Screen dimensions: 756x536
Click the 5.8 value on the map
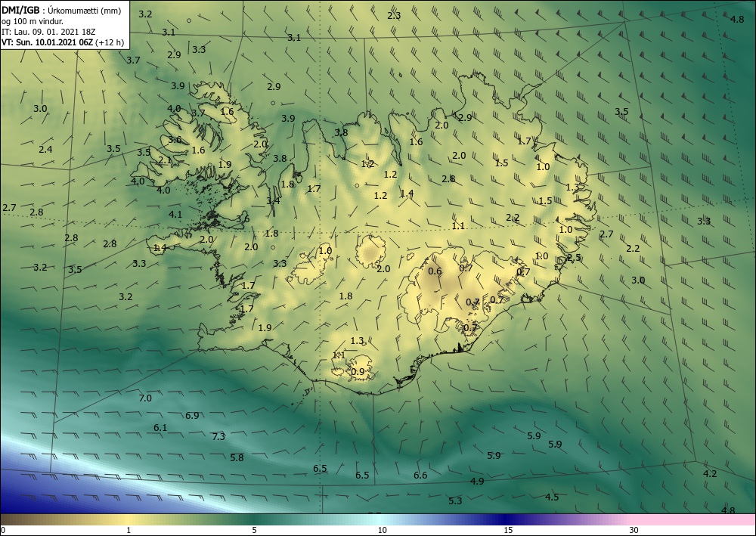[x=237, y=457]
